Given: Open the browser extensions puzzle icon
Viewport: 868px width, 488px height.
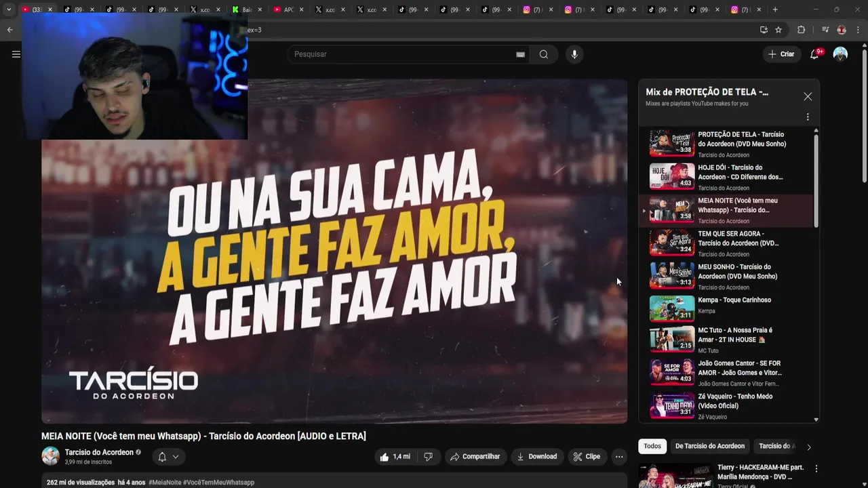Looking at the screenshot, I should 801,30.
